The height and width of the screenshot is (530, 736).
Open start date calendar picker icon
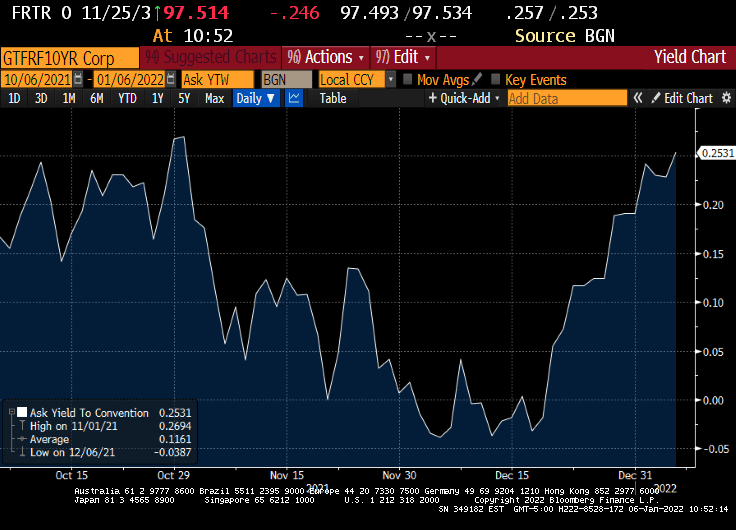coord(78,79)
